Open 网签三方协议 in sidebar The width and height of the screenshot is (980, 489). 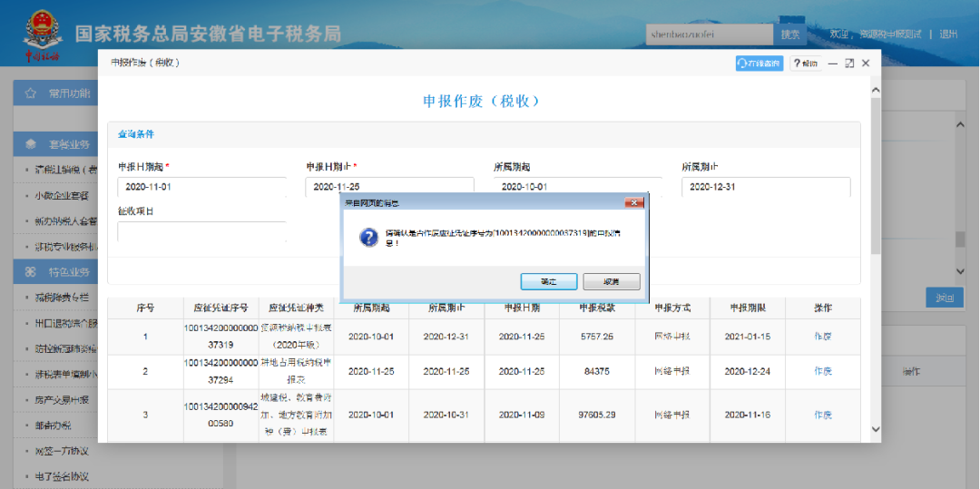click(62, 451)
